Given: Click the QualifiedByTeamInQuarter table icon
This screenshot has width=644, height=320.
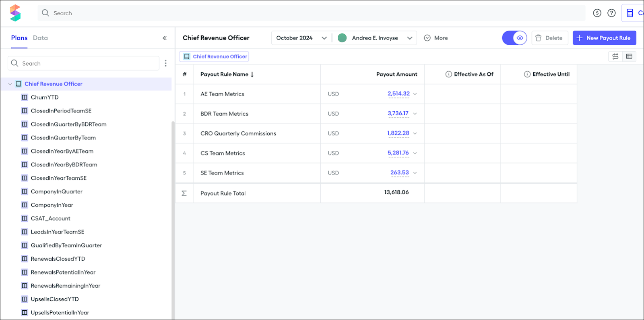Looking at the screenshot, I should [25, 245].
